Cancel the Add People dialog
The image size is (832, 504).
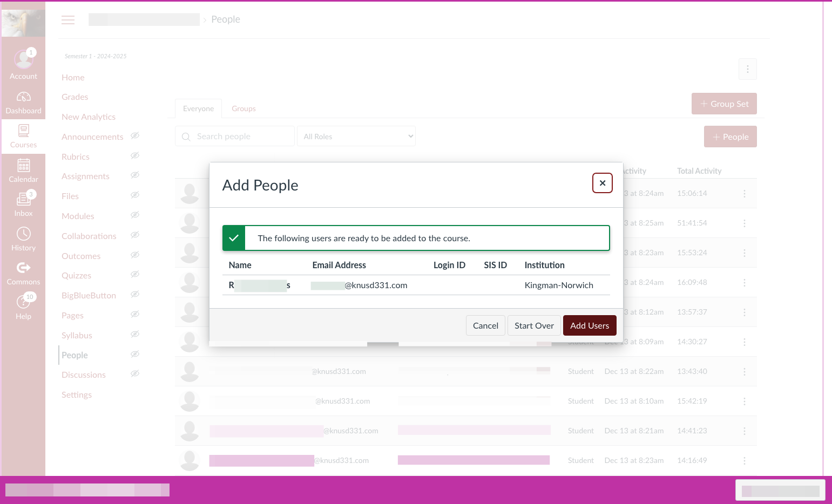click(x=485, y=325)
